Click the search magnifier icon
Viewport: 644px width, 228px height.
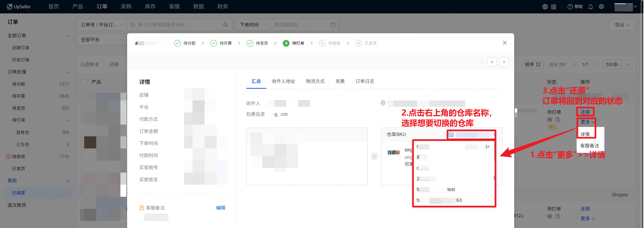point(226,25)
